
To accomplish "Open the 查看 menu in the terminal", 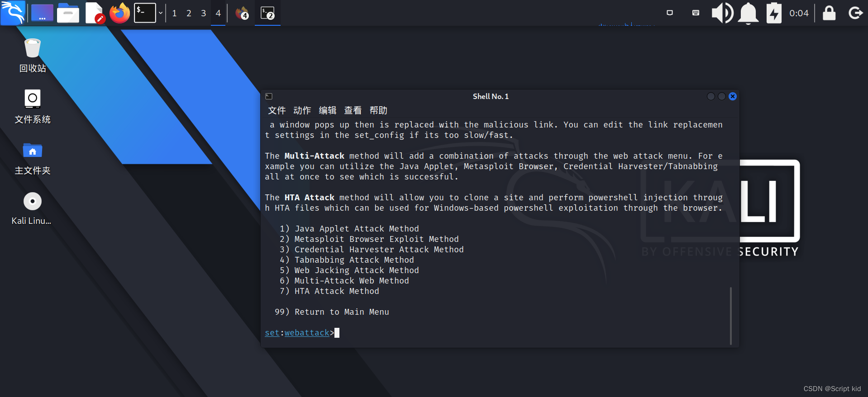I will click(x=353, y=110).
